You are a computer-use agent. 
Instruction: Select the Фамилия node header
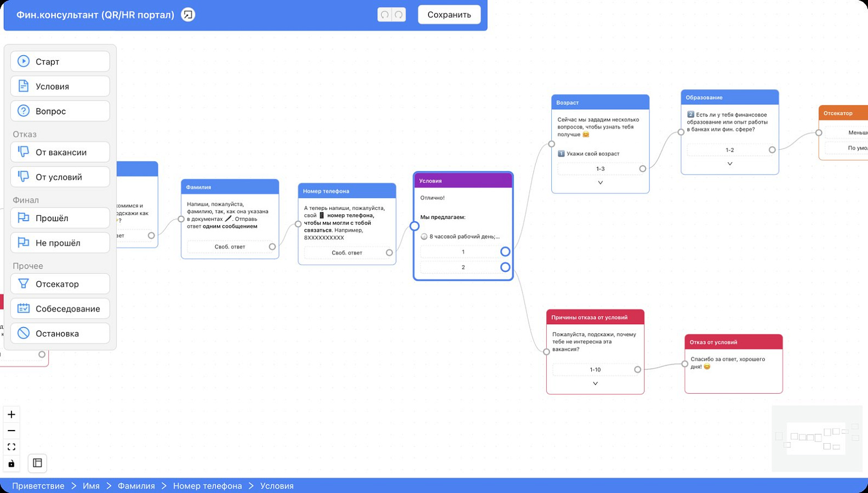pos(230,187)
